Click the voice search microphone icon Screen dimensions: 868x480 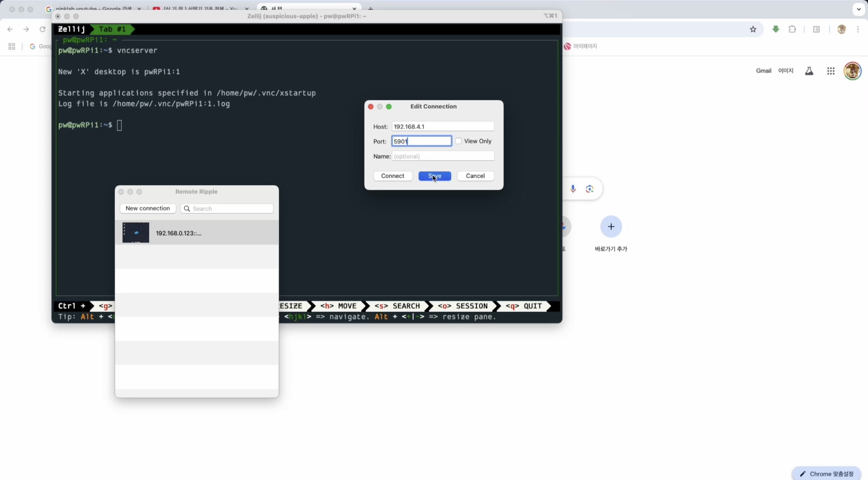tap(573, 189)
